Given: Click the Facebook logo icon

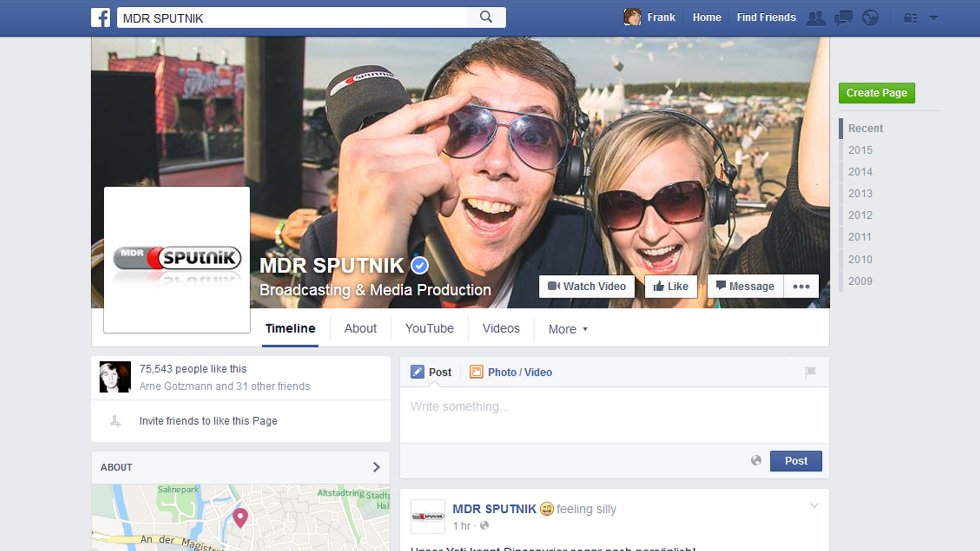Looking at the screenshot, I should point(101,18).
